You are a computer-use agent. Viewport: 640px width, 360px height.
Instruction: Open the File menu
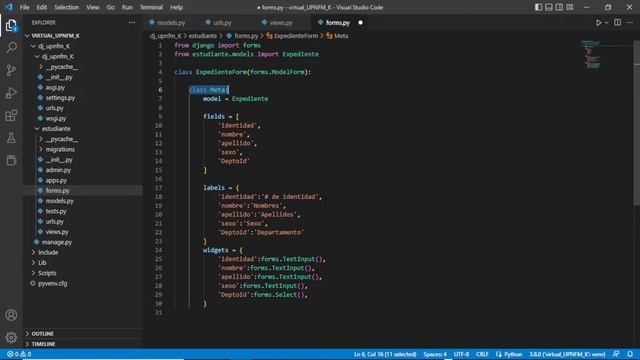click(x=24, y=7)
